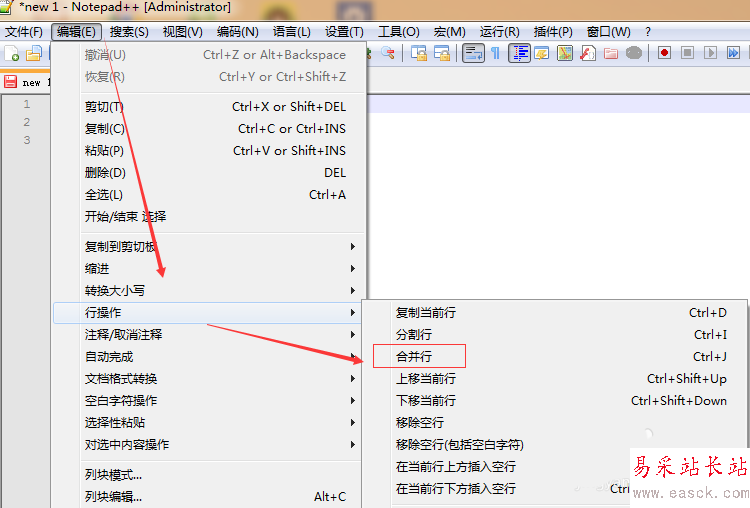Run macro multiple times icon
This screenshot has width=750, height=508.
(x=733, y=53)
